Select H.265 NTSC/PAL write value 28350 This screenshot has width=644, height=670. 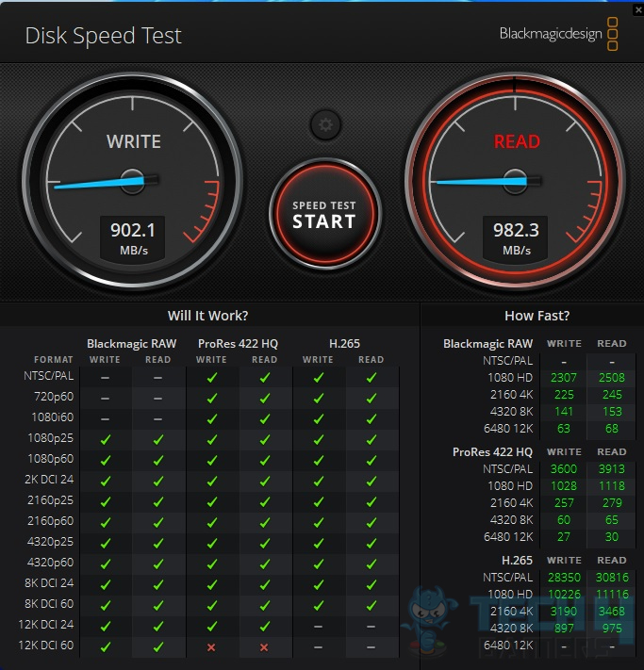(x=564, y=578)
